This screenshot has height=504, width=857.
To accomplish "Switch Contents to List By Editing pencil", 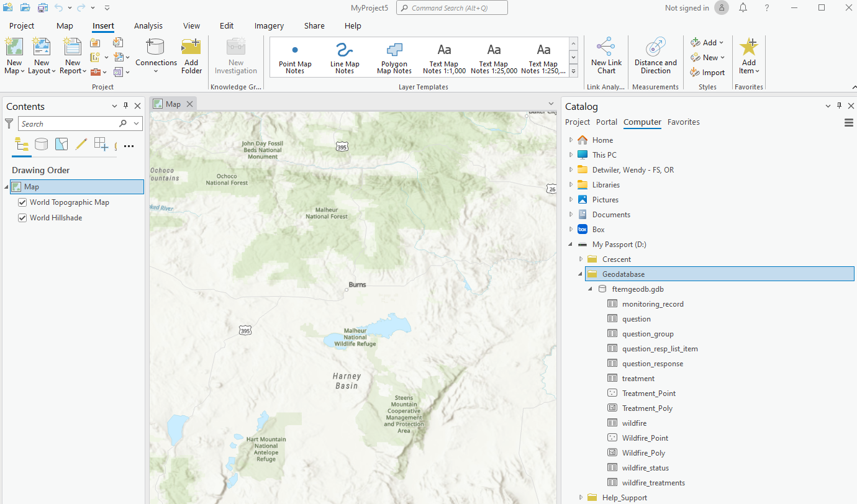I will [x=81, y=145].
